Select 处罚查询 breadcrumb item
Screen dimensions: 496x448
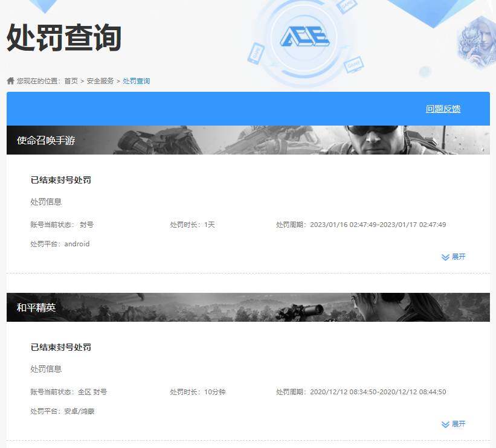(137, 81)
